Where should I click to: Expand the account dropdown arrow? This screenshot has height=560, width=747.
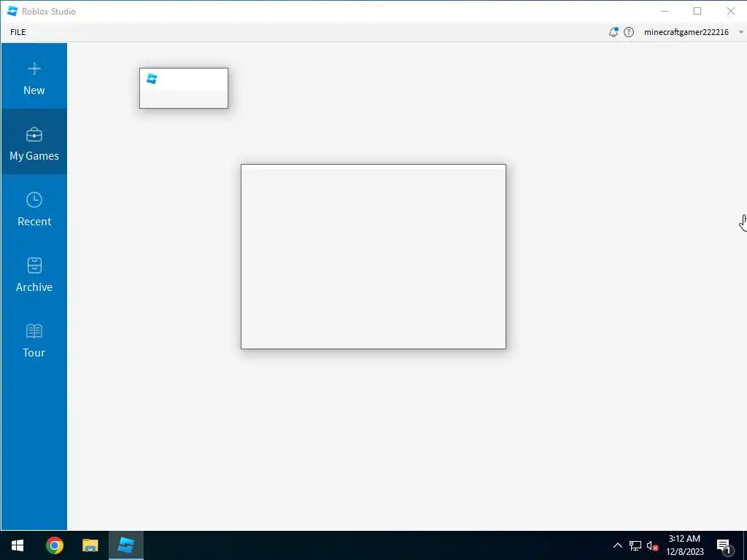[741, 32]
